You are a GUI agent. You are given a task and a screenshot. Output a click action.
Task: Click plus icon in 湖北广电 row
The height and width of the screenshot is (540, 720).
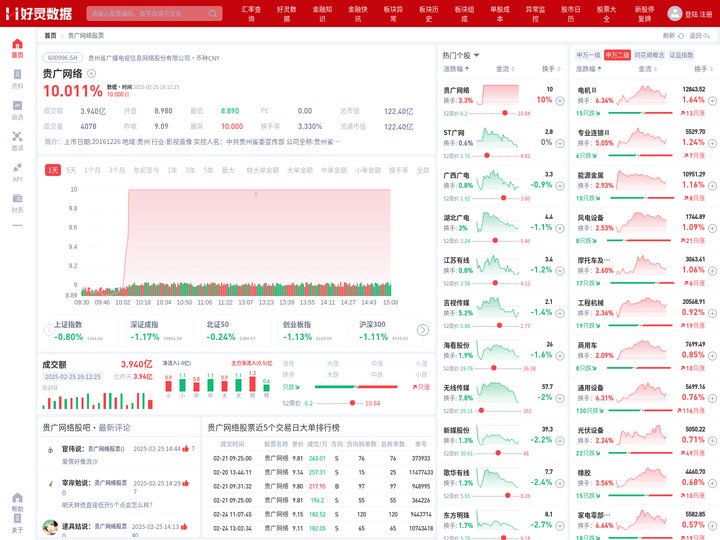coord(560,228)
